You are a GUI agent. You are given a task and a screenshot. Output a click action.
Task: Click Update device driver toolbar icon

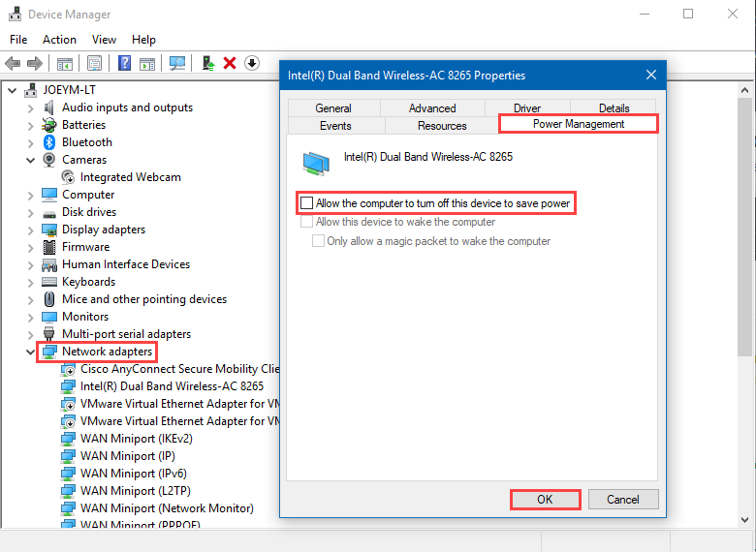pyautogui.click(x=208, y=63)
